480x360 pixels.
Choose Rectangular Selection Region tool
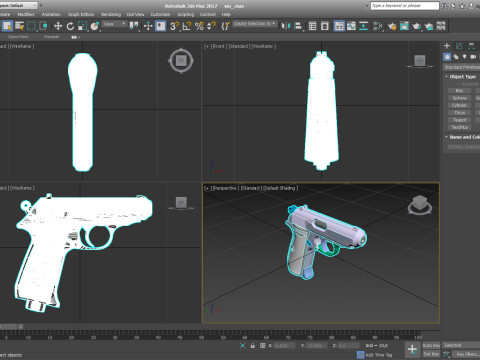tap(31, 26)
